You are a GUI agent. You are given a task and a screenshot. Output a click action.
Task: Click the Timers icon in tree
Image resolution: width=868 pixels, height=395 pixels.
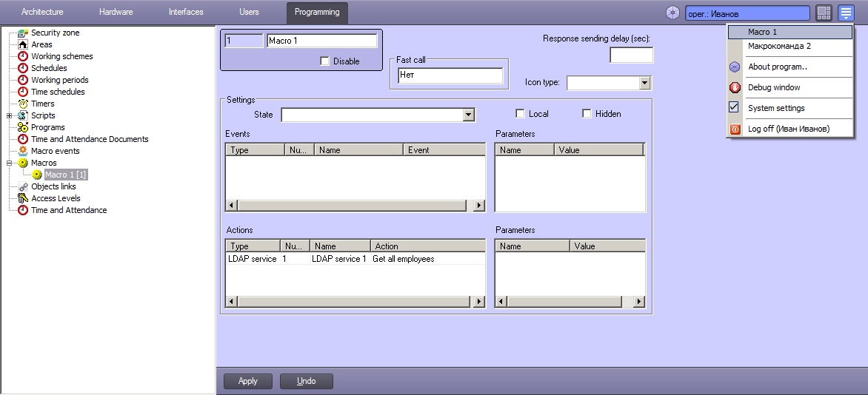pos(23,104)
